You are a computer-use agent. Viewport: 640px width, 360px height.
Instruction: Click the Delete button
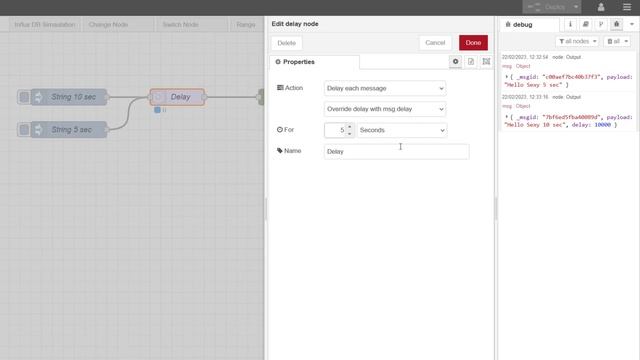coord(287,43)
